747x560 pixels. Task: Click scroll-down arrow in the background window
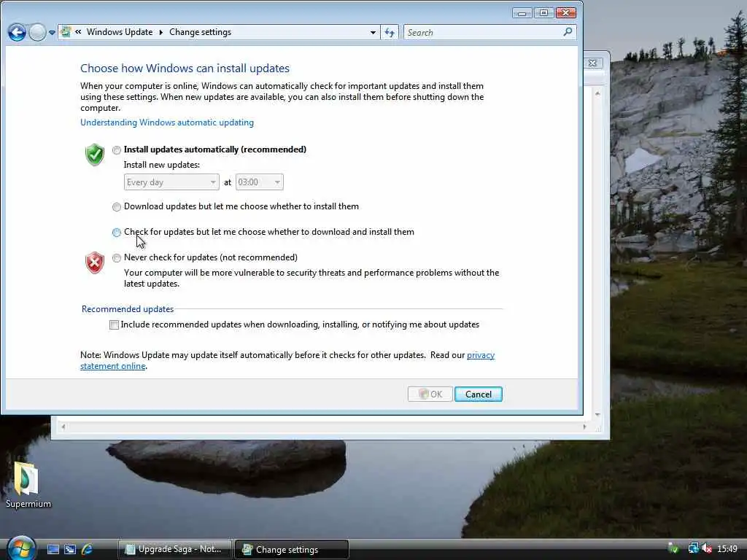(597, 415)
